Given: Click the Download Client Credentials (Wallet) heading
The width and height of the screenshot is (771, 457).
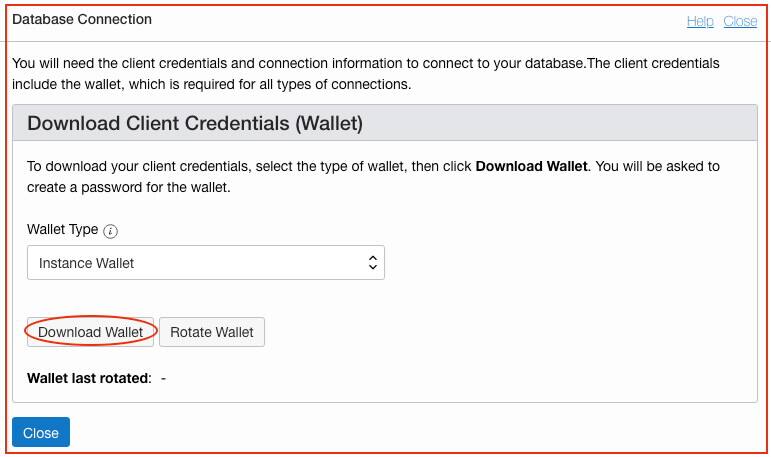Looking at the screenshot, I should point(195,124).
